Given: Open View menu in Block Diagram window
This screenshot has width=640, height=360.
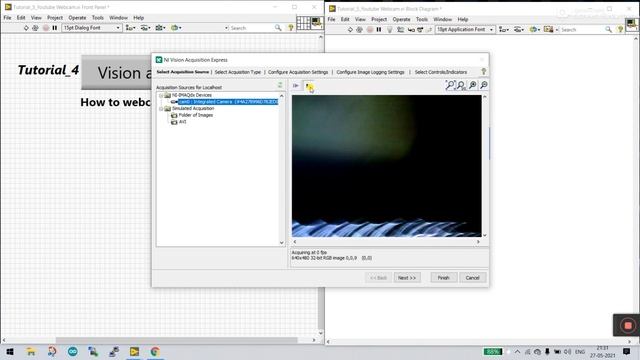Looking at the screenshot, I should pyautogui.click(x=360, y=19).
